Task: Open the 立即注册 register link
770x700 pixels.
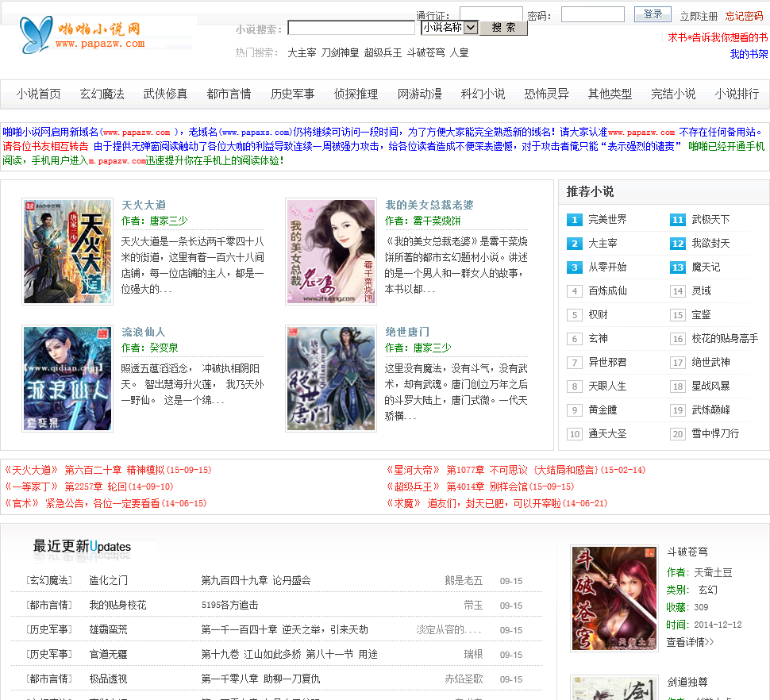Action: coord(699,16)
